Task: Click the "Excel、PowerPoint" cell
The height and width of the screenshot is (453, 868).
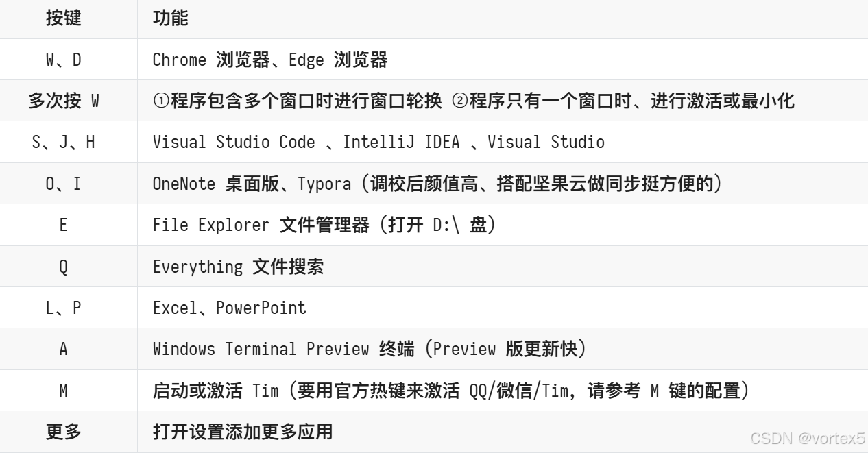Action: click(503, 308)
